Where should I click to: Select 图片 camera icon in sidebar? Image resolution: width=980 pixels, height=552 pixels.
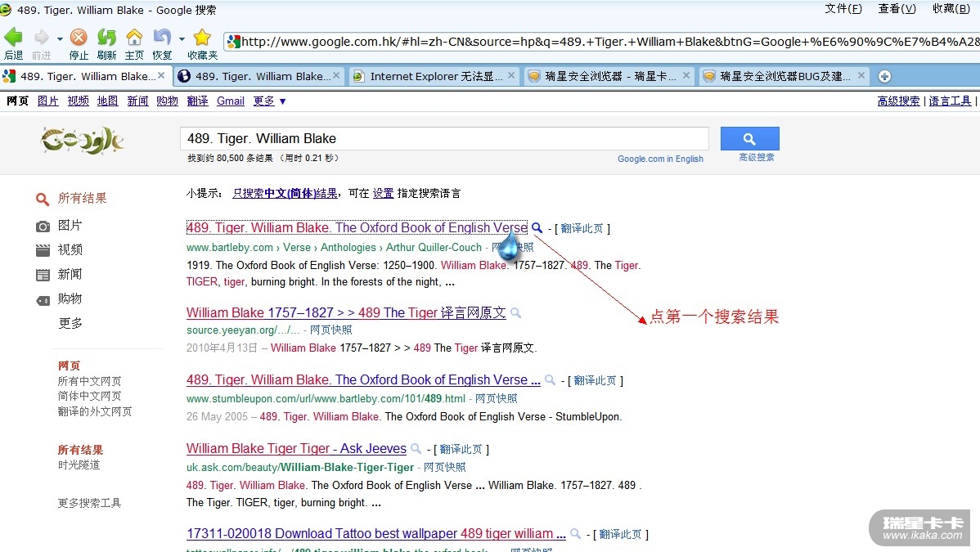click(x=43, y=227)
